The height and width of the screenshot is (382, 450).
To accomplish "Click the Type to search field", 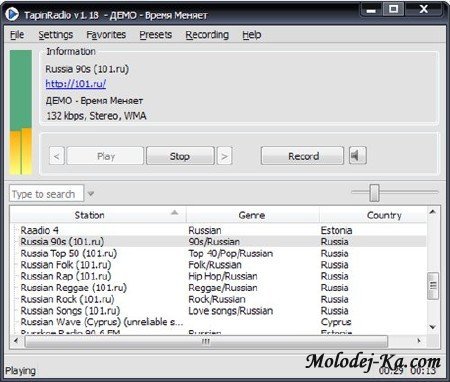I will [x=46, y=194].
